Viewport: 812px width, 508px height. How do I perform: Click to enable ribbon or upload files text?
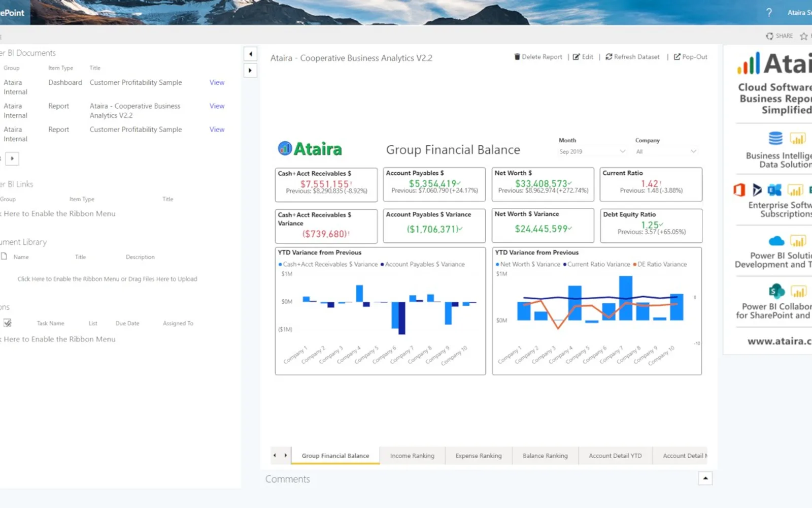[107, 279]
